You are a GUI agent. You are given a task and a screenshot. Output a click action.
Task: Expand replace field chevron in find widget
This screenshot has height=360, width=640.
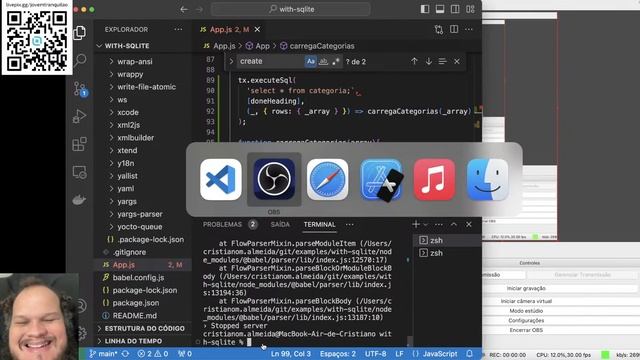point(231,61)
